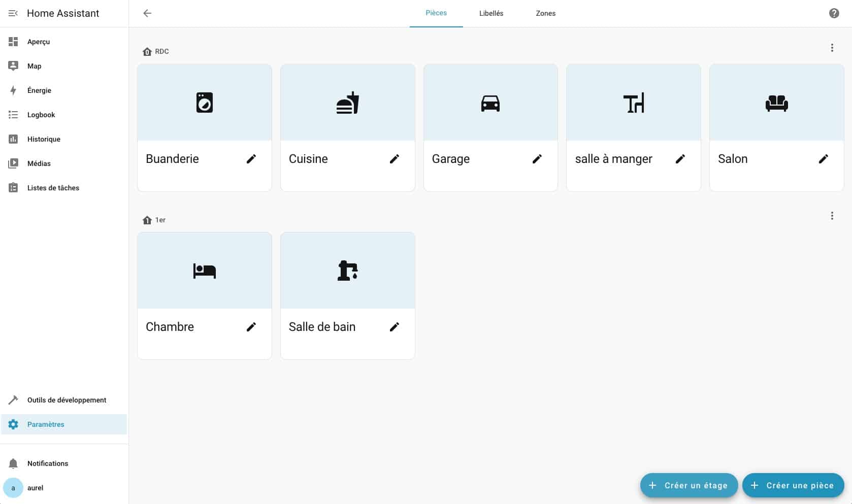Click the Salon sofa picture
This screenshot has height=504, width=852.
pos(777,103)
